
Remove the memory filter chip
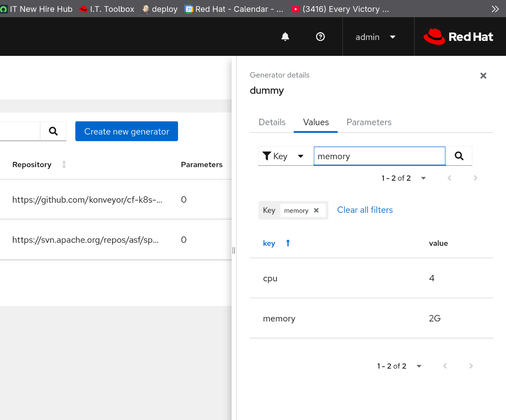tap(316, 210)
